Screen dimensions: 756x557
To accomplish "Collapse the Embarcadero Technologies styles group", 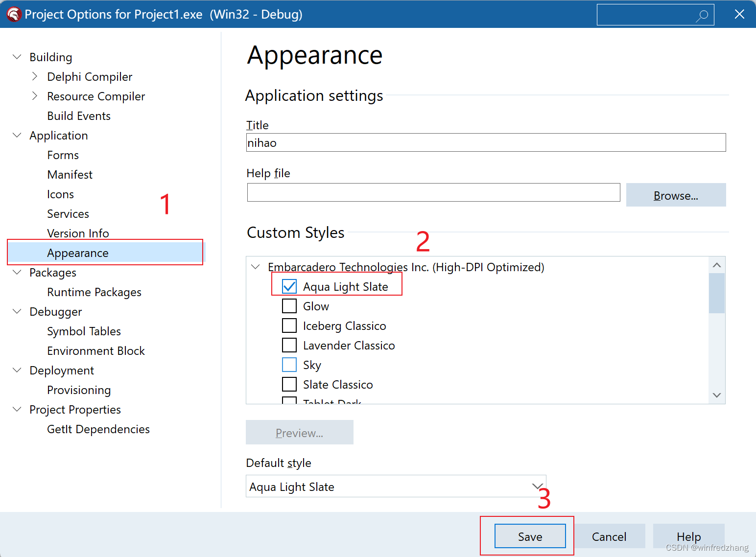I will pos(255,267).
